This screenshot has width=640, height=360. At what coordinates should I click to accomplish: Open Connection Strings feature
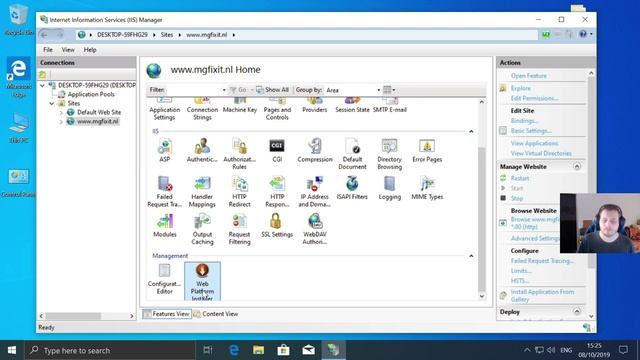(202, 109)
